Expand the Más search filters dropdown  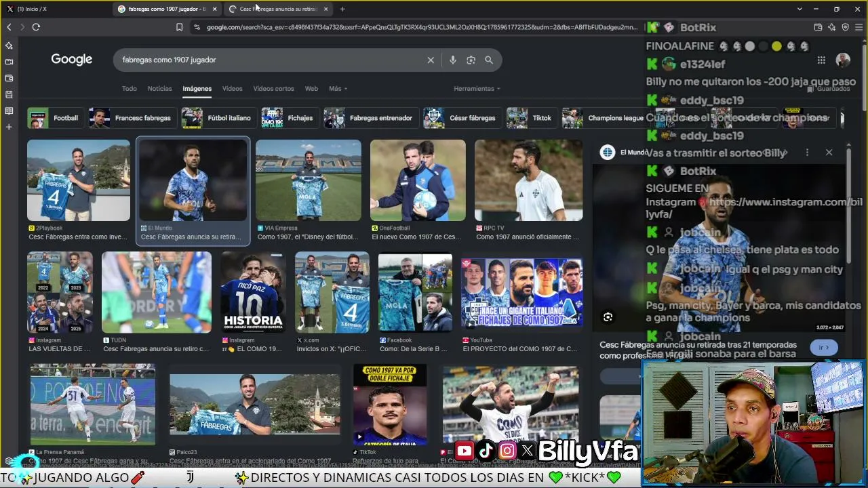coord(338,89)
